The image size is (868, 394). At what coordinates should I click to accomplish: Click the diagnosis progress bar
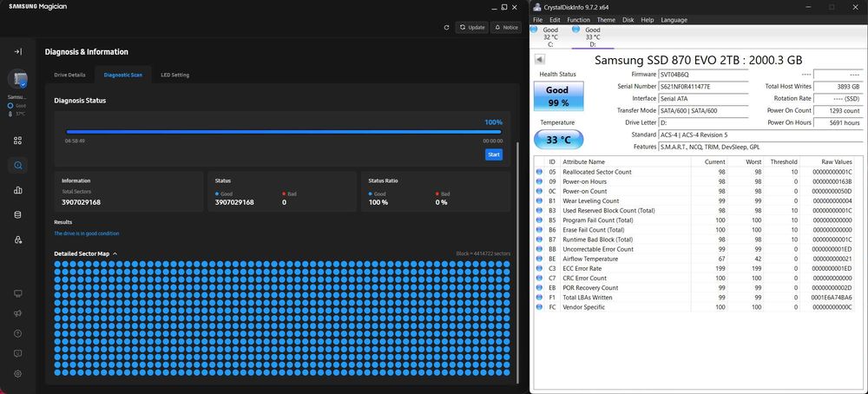pyautogui.click(x=284, y=132)
